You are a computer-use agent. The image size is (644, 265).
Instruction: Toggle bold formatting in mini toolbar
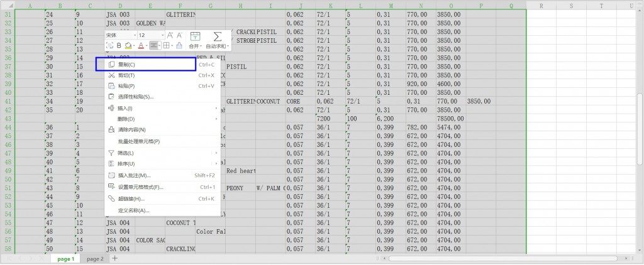pyautogui.click(x=119, y=46)
